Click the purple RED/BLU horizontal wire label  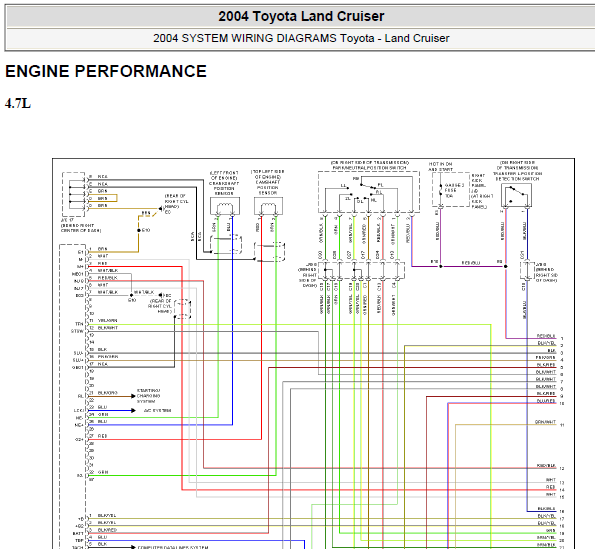[471, 263]
